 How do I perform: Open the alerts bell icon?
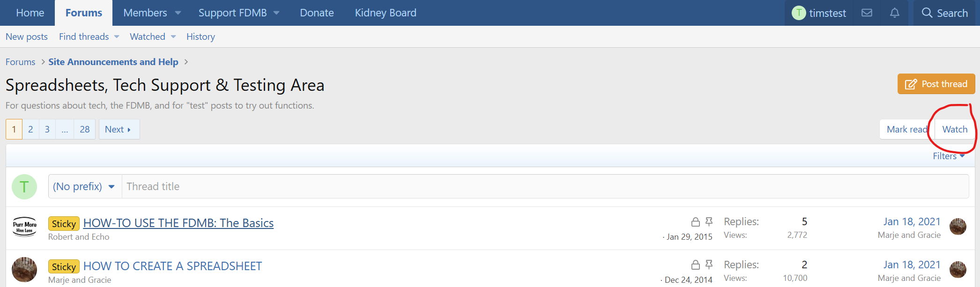pos(895,13)
